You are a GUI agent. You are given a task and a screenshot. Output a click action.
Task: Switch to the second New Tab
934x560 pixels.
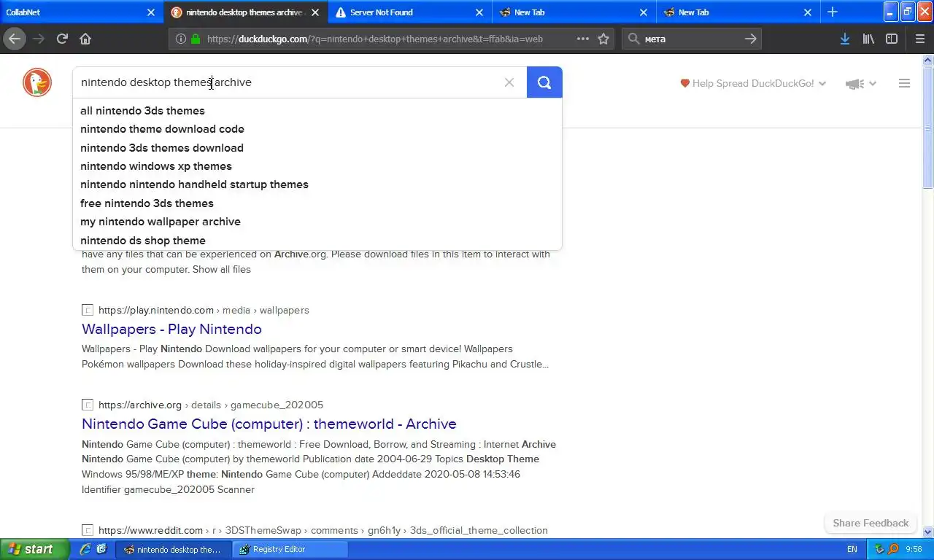738,12
